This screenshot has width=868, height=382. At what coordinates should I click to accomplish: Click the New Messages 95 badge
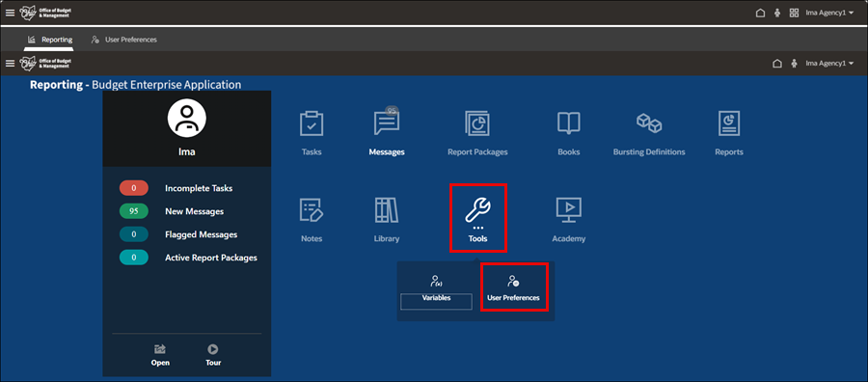(x=133, y=211)
